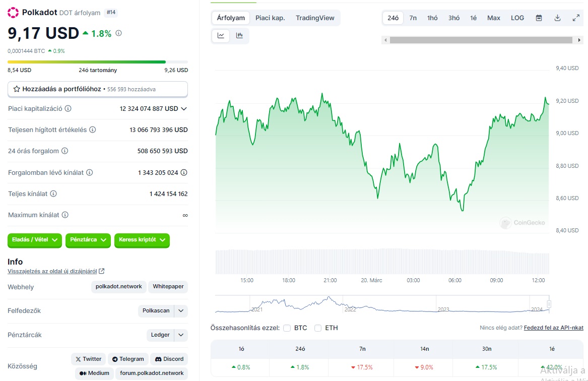The image size is (588, 381).
Task: Select the 3hó time range
Action: [454, 18]
